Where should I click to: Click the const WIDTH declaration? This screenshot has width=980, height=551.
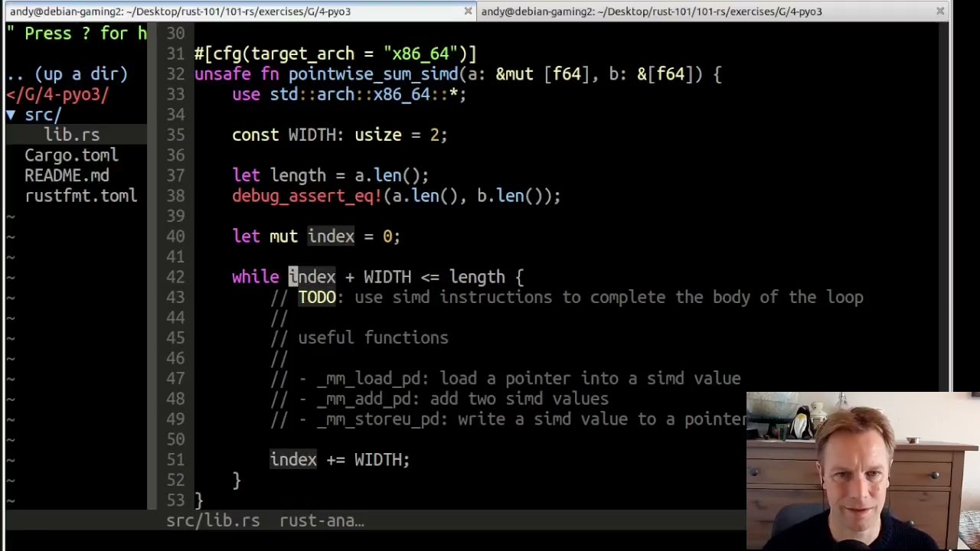point(340,135)
